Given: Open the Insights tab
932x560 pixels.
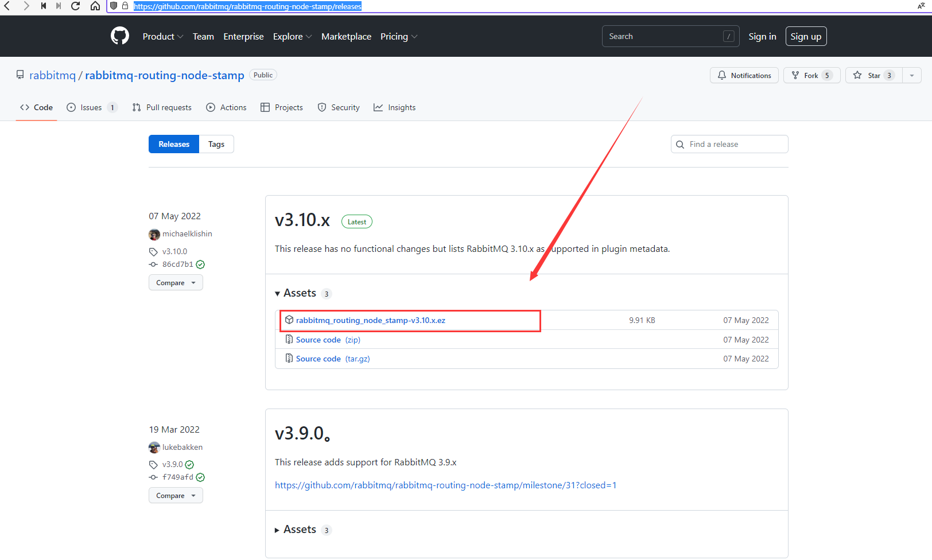Looking at the screenshot, I should click(x=394, y=107).
